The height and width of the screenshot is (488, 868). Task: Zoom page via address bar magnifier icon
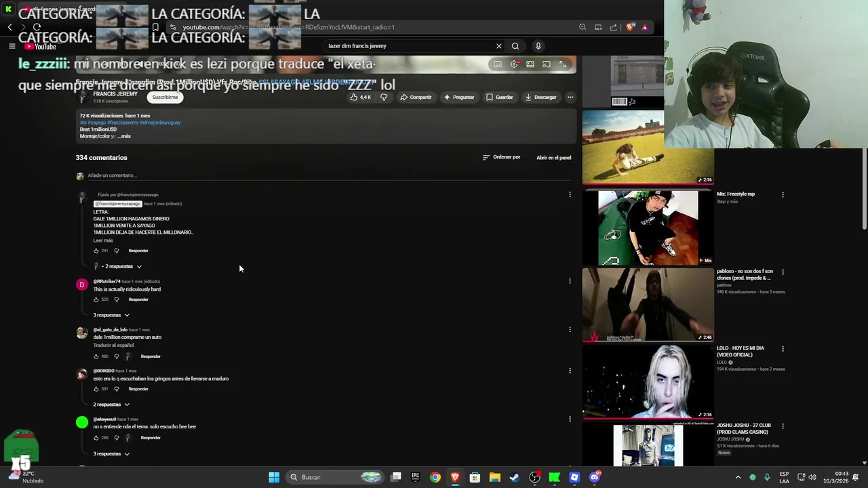tap(583, 27)
